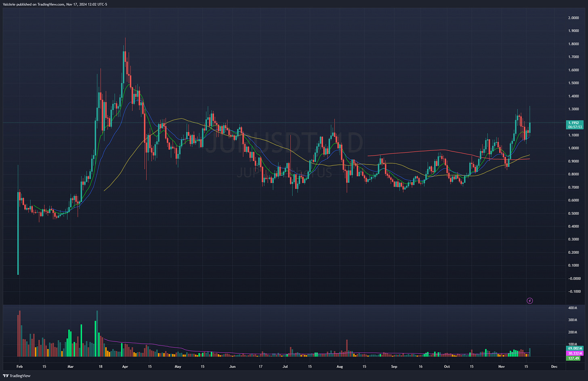588x381 pixels.
Task: Click the 200 M volume axis label
Action: point(573,333)
